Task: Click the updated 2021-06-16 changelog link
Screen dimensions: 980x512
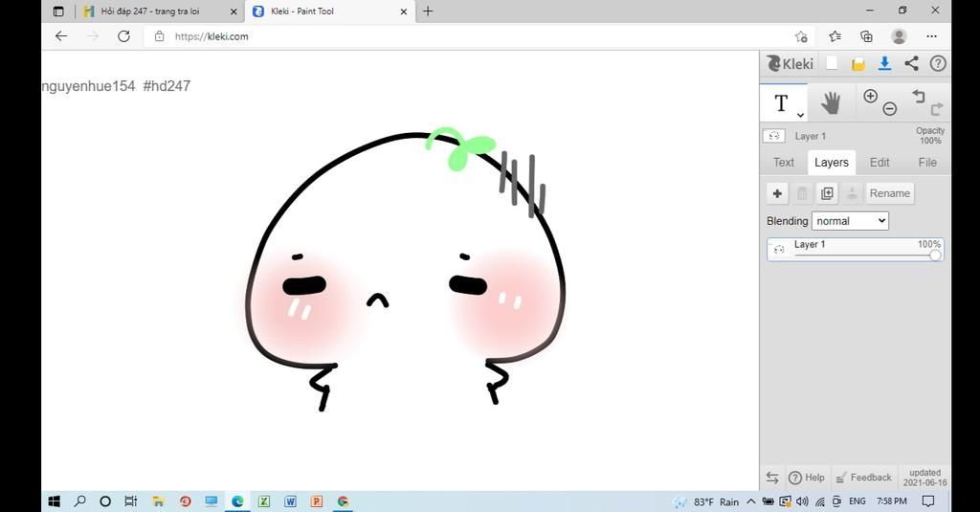Action: point(925,478)
